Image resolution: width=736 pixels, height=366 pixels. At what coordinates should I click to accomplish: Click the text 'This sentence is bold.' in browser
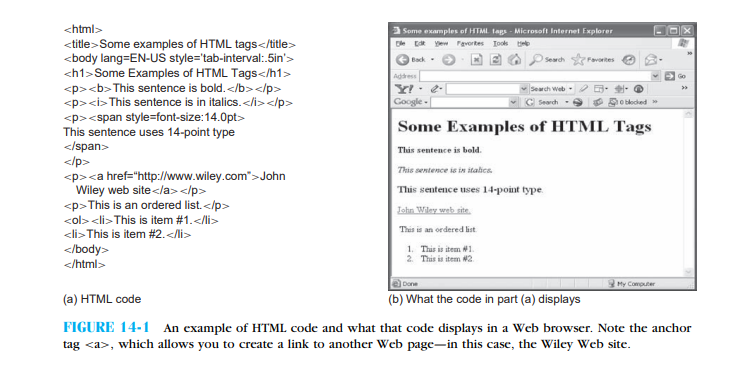(x=439, y=150)
